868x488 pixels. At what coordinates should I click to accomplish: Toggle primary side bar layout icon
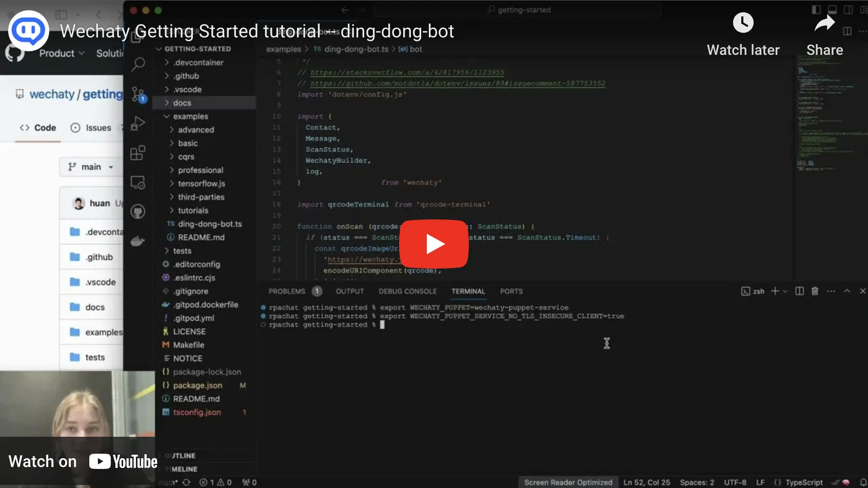click(816, 10)
